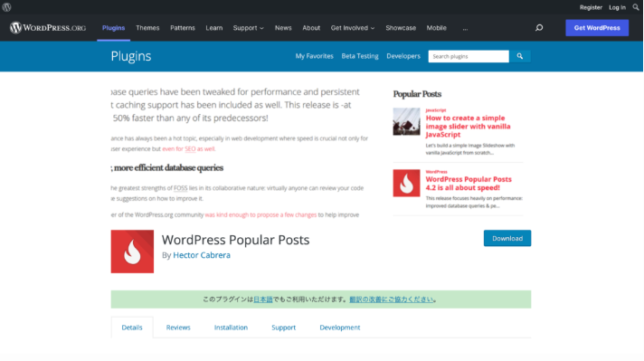This screenshot has width=644, height=361.
Task: Download the WordPress Popular Posts plugin
Action: 507,238
